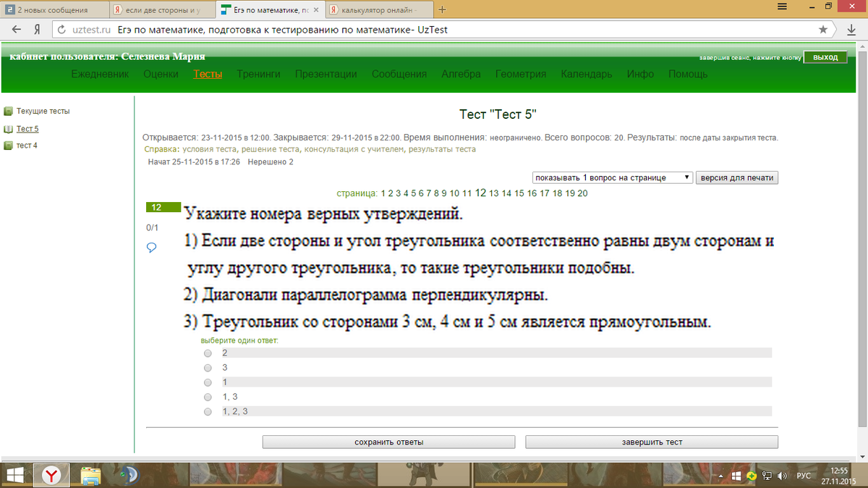Screen dimensions: 868x488
Task: Select answer option '1'
Action: click(x=208, y=382)
